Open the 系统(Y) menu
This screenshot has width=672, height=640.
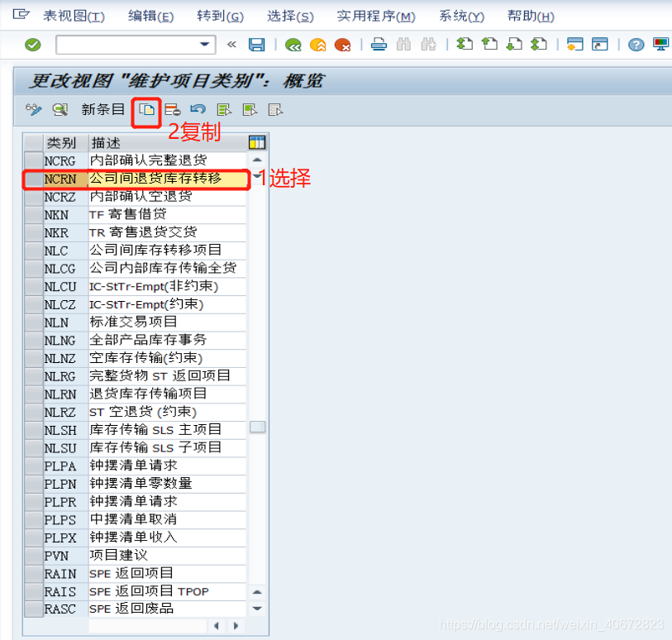(x=461, y=17)
